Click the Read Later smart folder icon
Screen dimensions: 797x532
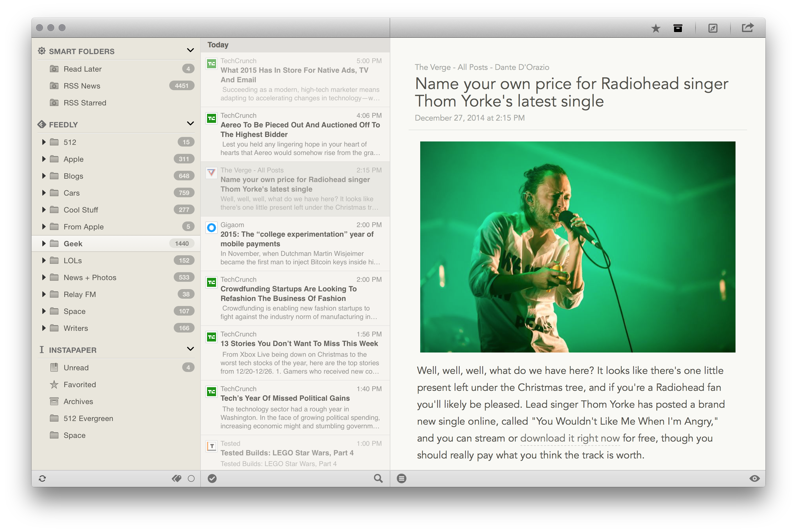point(54,69)
